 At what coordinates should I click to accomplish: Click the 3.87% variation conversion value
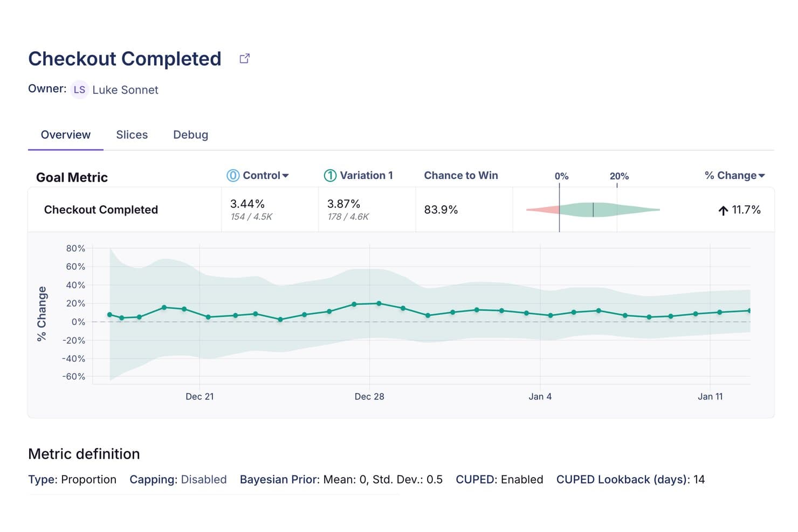point(343,204)
